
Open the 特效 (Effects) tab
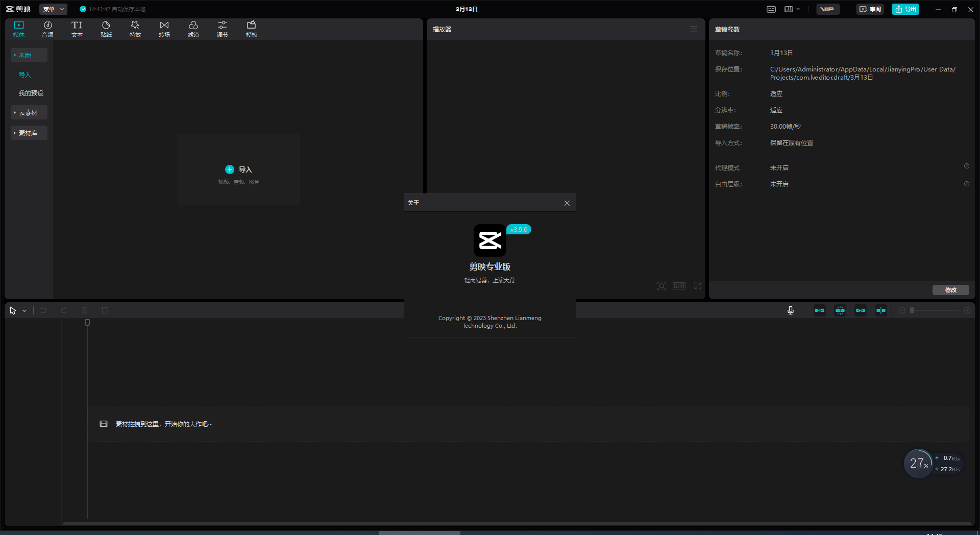point(135,29)
